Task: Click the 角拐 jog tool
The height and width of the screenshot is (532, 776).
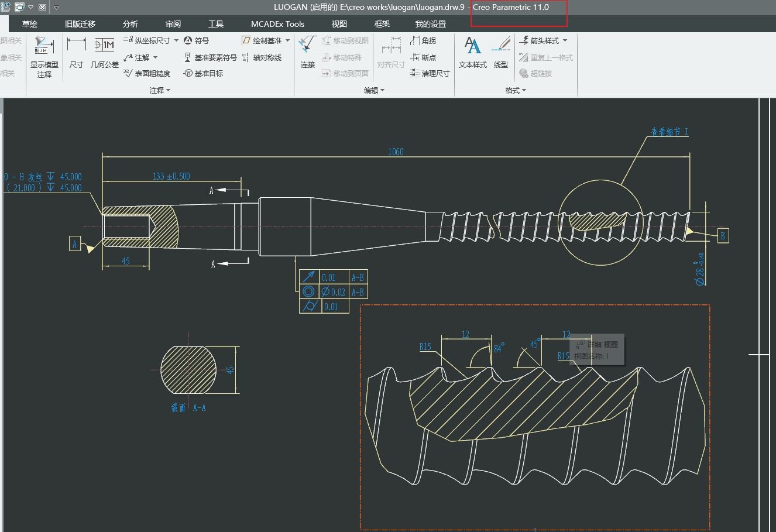Action: (x=423, y=40)
